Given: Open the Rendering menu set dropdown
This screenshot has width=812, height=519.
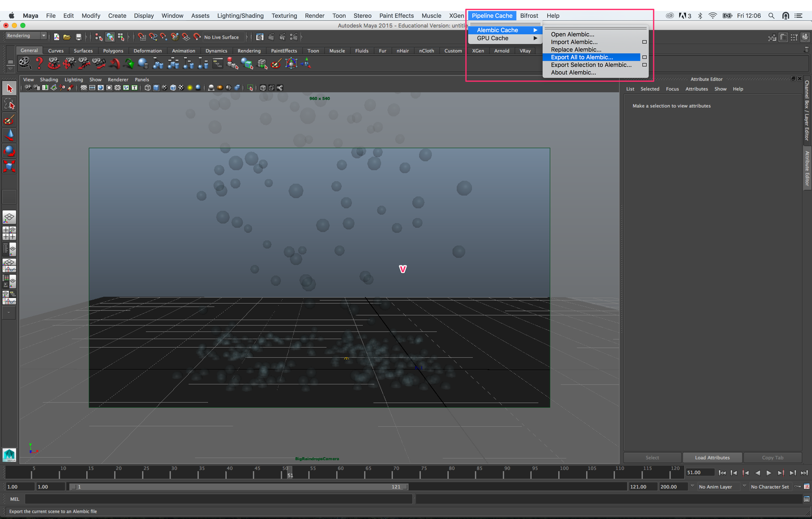Looking at the screenshot, I should tap(26, 36).
